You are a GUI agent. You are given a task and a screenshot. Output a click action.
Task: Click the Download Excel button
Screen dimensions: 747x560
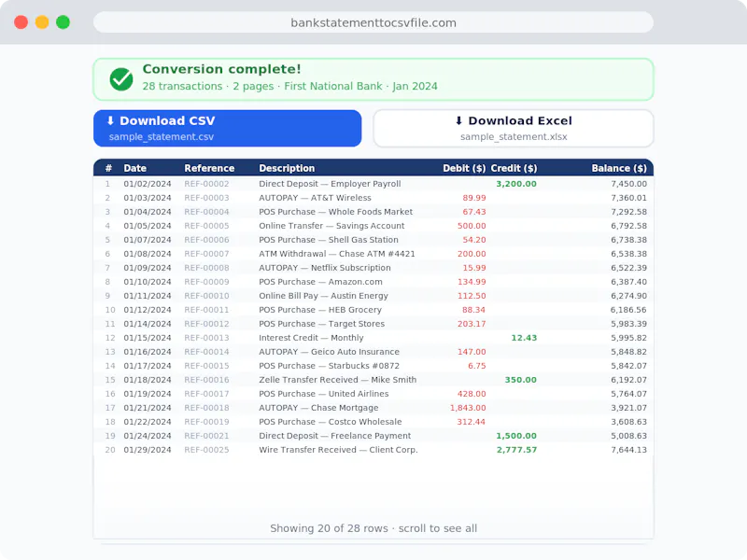[514, 129]
